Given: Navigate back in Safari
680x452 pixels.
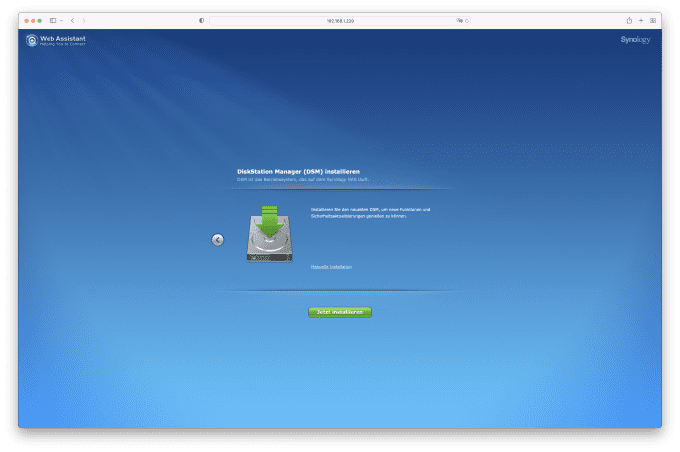Looking at the screenshot, I should (72, 20).
